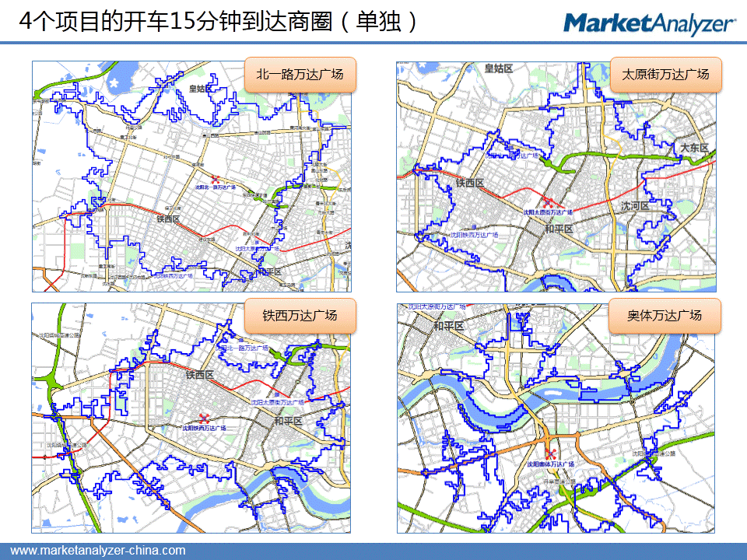This screenshot has height=560, width=747.
Task: Click the 沈河区 label in the 太原街 map
Action: pos(634,206)
